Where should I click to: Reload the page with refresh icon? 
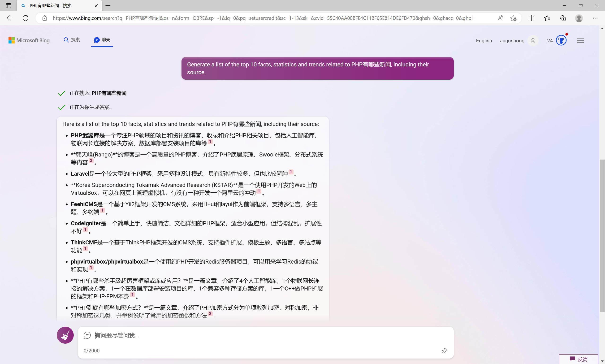(x=26, y=18)
